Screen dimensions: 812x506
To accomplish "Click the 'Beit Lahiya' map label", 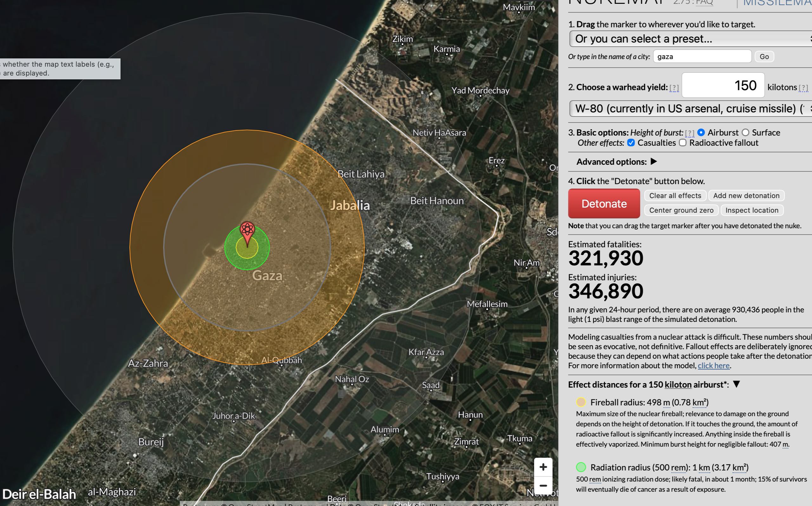I will [361, 174].
